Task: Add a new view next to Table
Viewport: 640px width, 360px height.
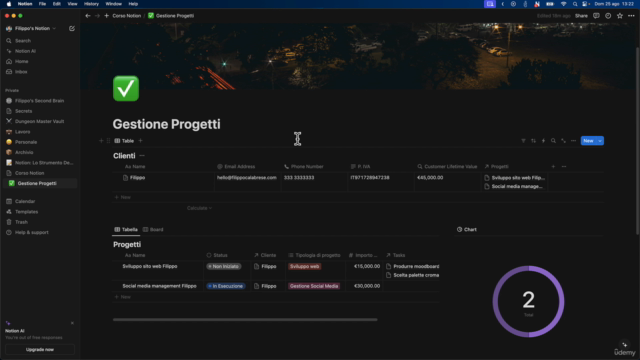Action: [140, 141]
